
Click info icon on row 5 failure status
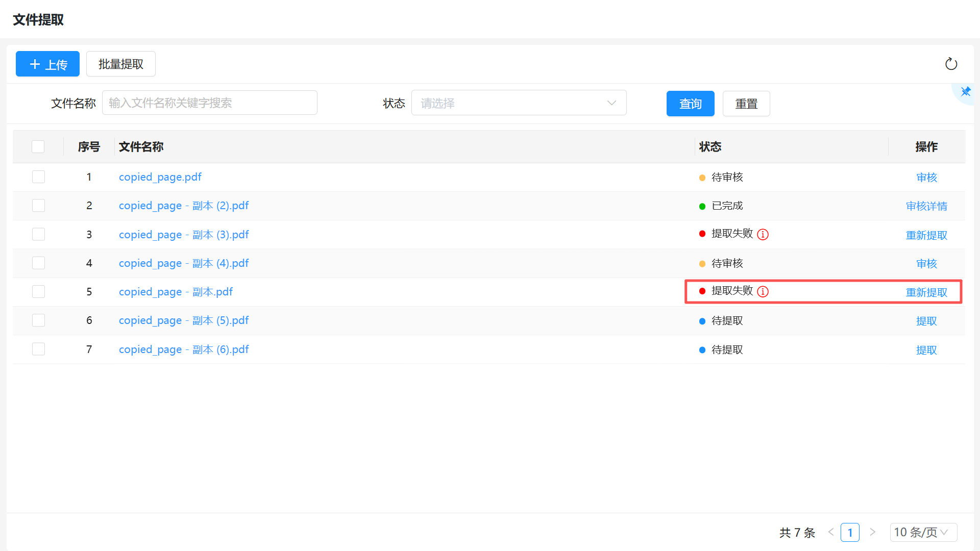pos(763,291)
